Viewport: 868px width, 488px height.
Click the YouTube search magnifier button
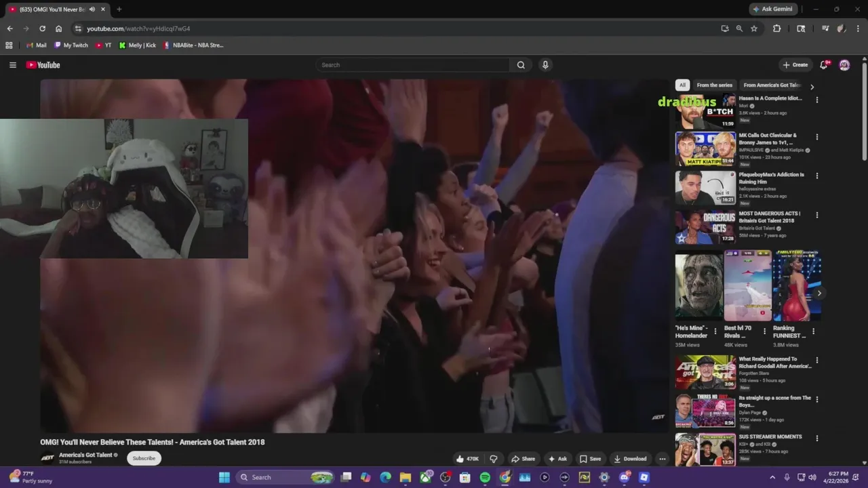[521, 65]
